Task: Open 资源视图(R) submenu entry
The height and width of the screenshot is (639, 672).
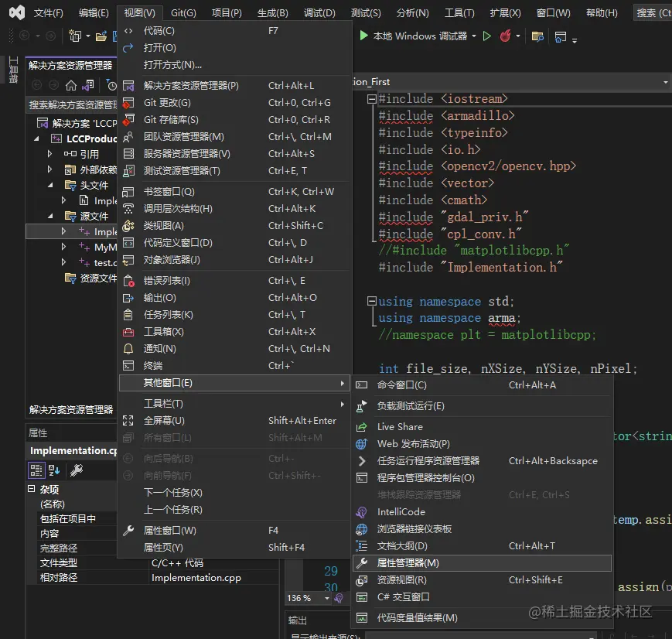Action: pos(482,580)
